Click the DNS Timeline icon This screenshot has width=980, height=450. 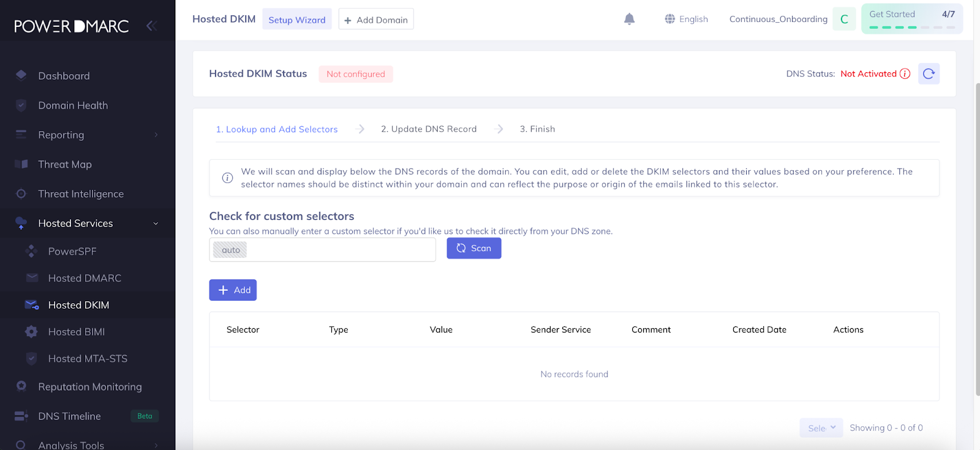21,416
